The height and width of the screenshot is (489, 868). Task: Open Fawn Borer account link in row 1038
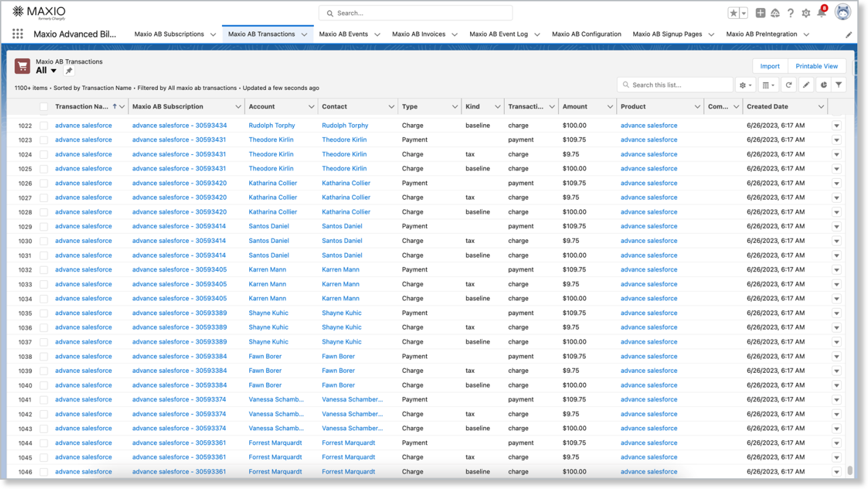coord(265,356)
